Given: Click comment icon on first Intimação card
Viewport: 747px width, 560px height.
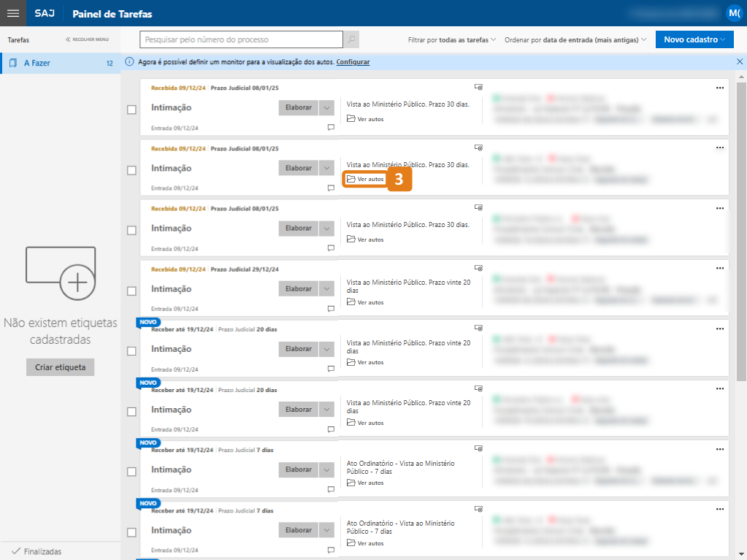Looking at the screenshot, I should (x=331, y=127).
